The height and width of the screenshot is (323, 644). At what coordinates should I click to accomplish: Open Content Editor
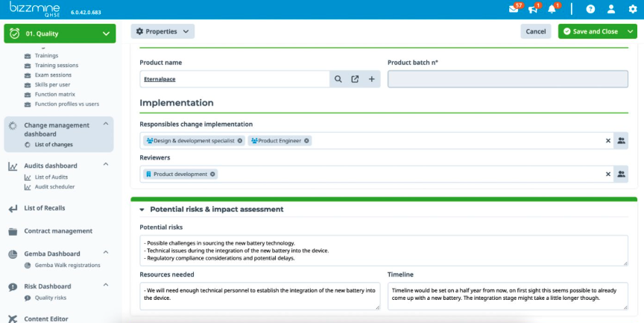coord(46,319)
